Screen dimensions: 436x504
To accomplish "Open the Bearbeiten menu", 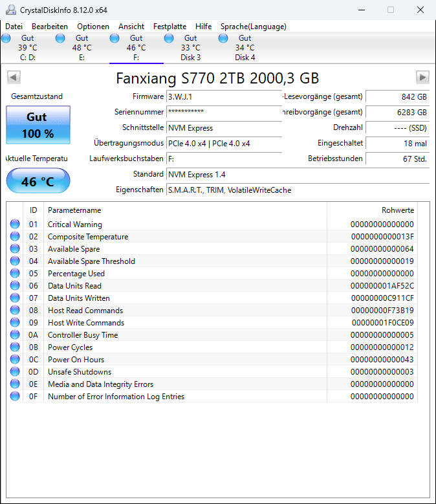I will (49, 27).
